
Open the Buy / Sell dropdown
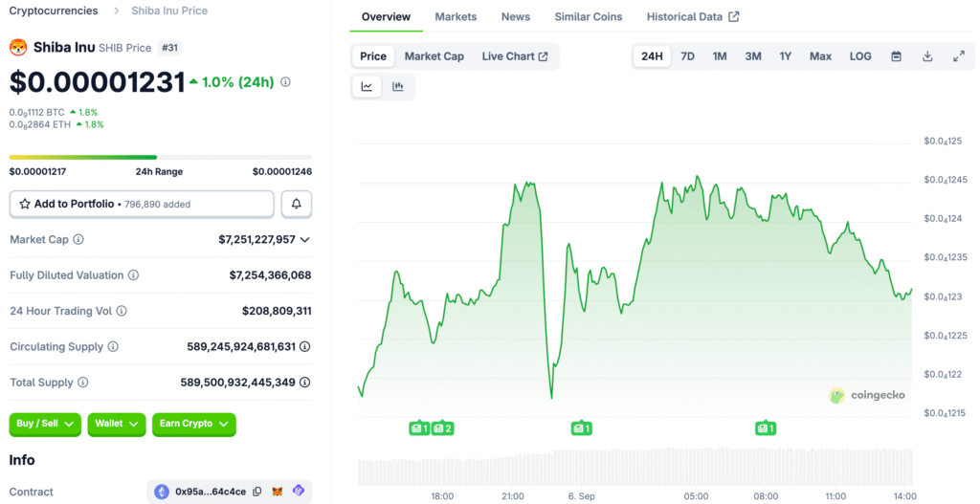(x=45, y=424)
